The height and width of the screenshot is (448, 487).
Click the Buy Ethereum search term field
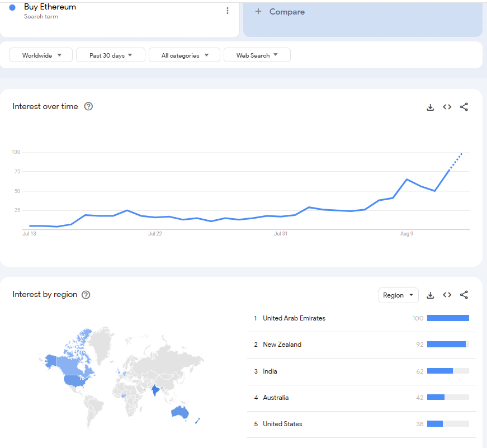120,19
